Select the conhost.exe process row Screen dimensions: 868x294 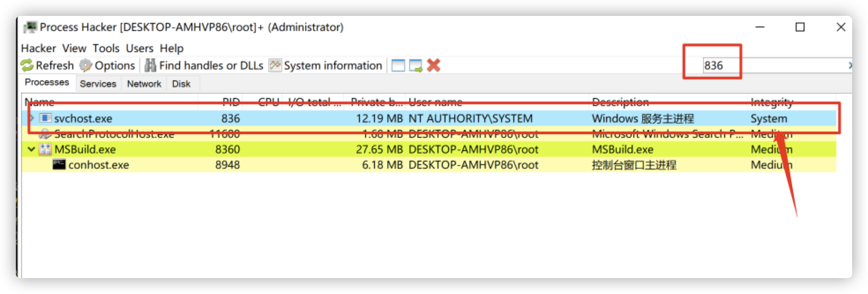coord(429,165)
